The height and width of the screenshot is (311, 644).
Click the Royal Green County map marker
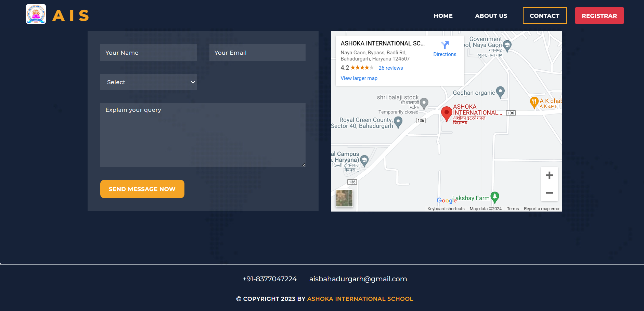point(398,122)
